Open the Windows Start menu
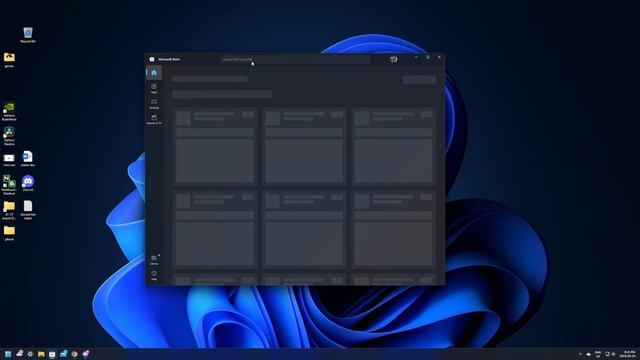640x360 pixels. tap(8, 354)
